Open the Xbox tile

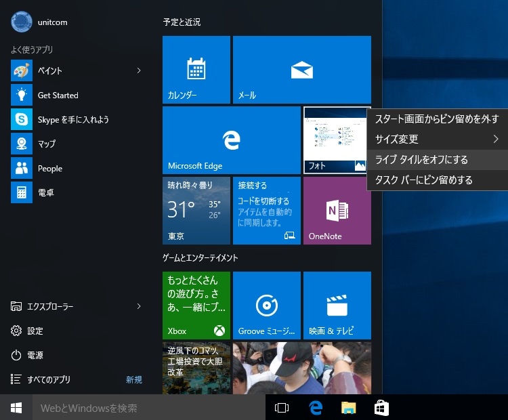196,306
